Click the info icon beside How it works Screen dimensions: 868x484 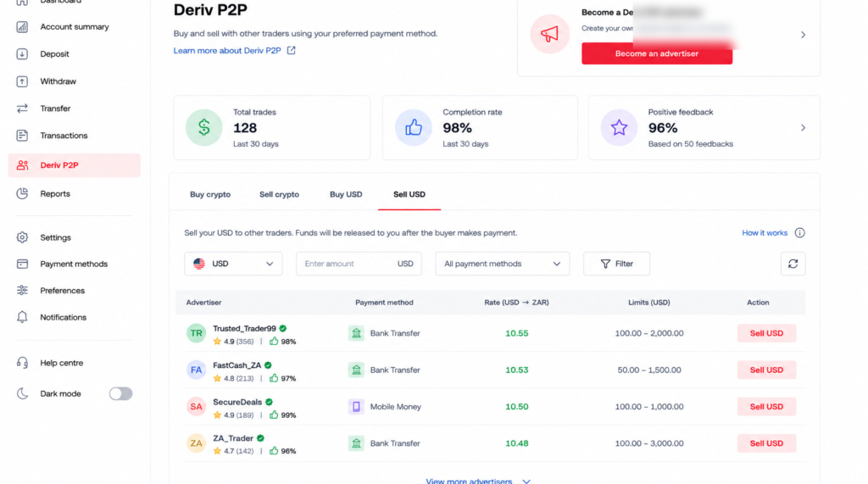tap(800, 233)
